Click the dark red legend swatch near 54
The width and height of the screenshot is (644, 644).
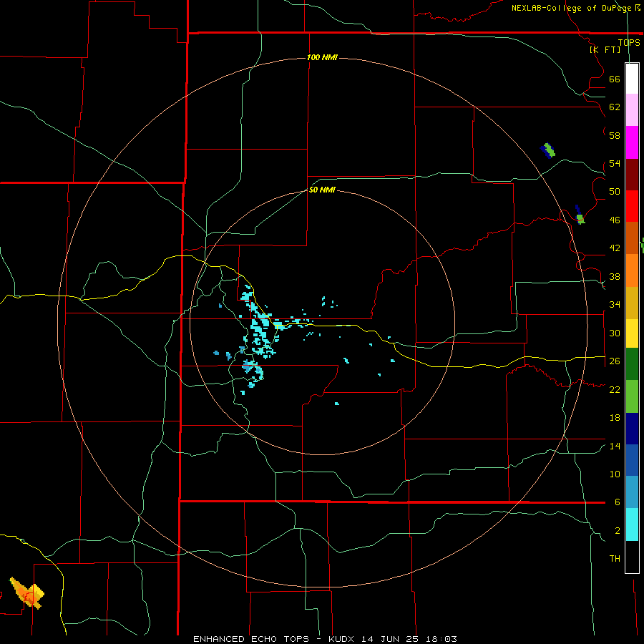tap(632, 175)
